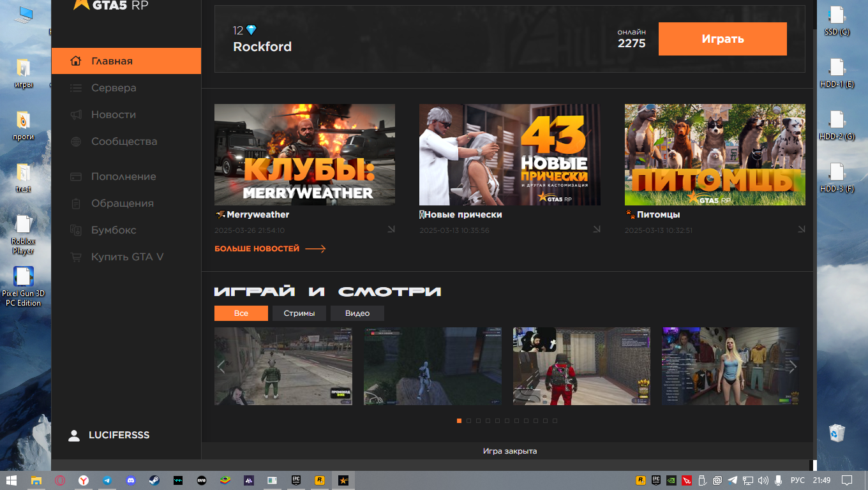Open the stream with red jacket character
The height and width of the screenshot is (490, 868).
point(581,366)
